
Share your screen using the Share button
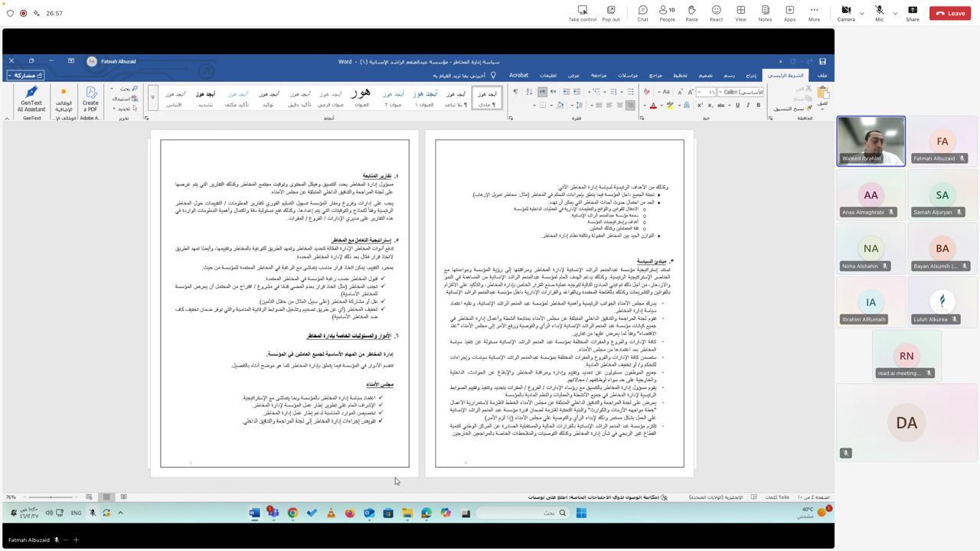[913, 13]
